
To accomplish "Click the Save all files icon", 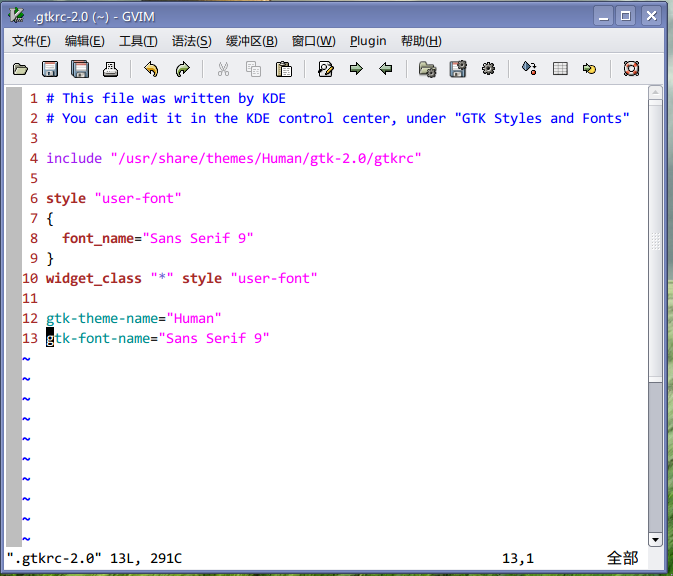I will pos(80,69).
